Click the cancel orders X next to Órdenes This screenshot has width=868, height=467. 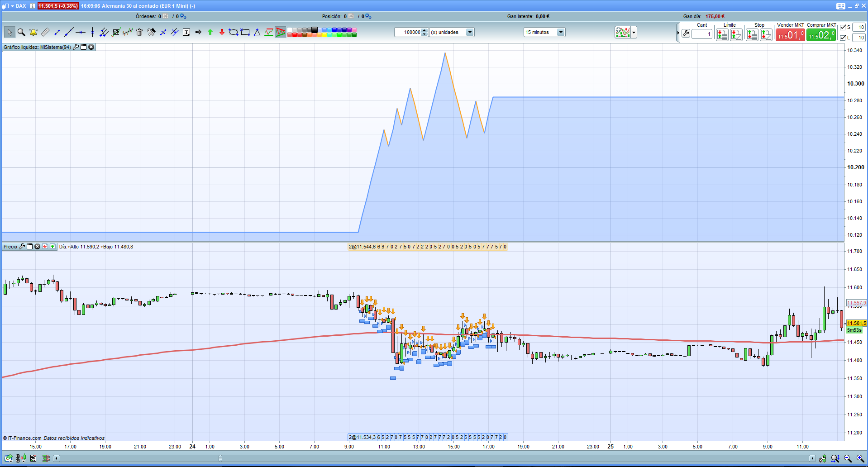pyautogui.click(x=166, y=16)
